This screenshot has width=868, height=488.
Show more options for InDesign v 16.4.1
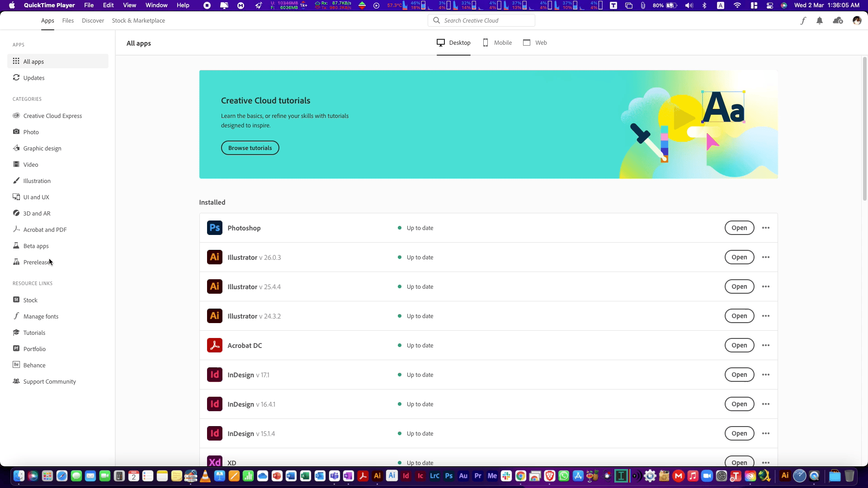click(x=765, y=404)
